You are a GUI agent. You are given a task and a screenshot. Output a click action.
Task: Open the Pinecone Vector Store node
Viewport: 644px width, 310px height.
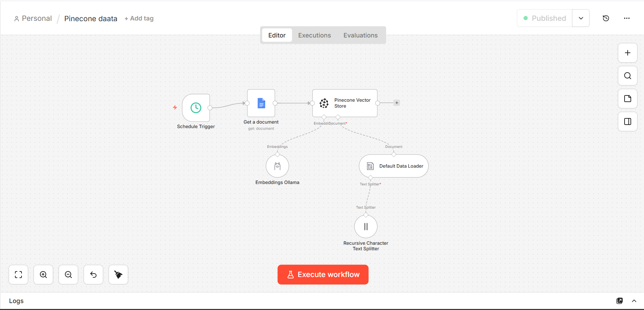(x=345, y=103)
